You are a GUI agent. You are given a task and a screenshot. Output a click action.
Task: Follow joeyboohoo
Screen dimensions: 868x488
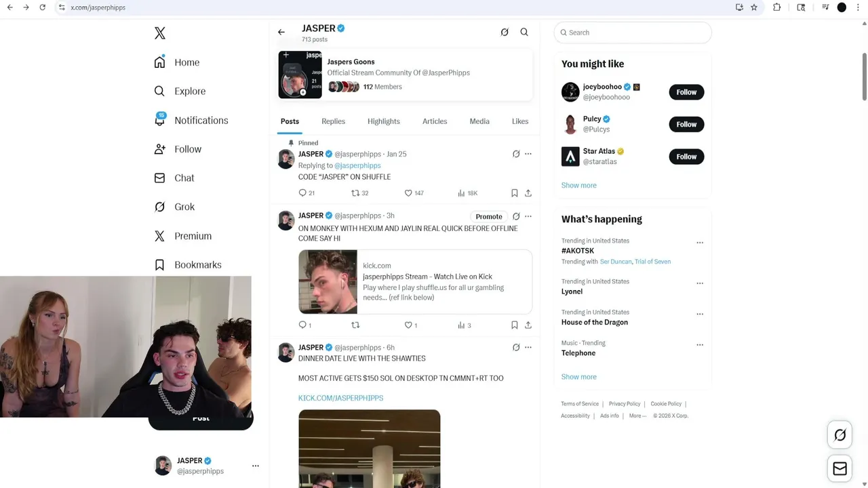(686, 92)
